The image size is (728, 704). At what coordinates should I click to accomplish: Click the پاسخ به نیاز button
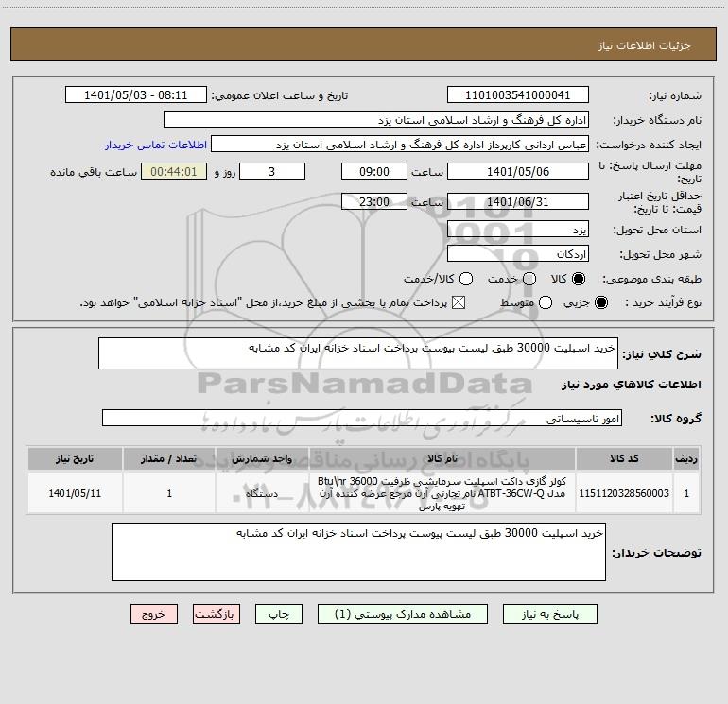point(549,614)
